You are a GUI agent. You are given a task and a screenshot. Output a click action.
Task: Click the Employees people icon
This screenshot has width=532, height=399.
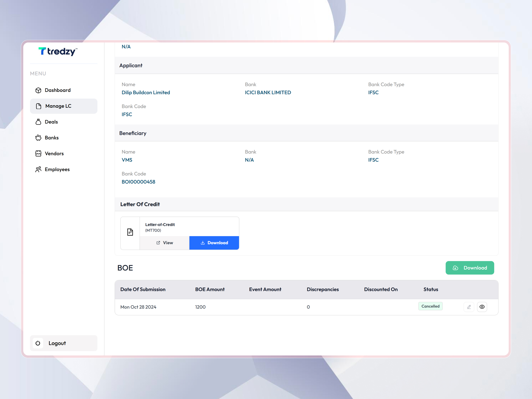coord(39,169)
